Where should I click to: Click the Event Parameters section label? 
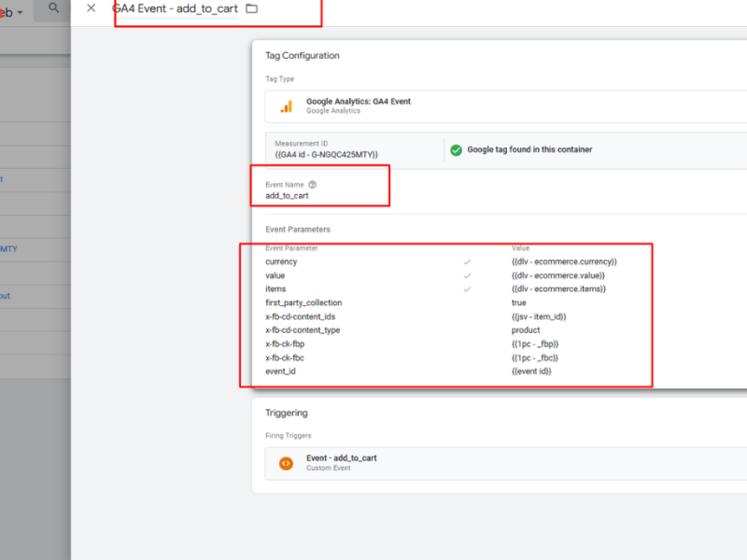pyautogui.click(x=297, y=230)
